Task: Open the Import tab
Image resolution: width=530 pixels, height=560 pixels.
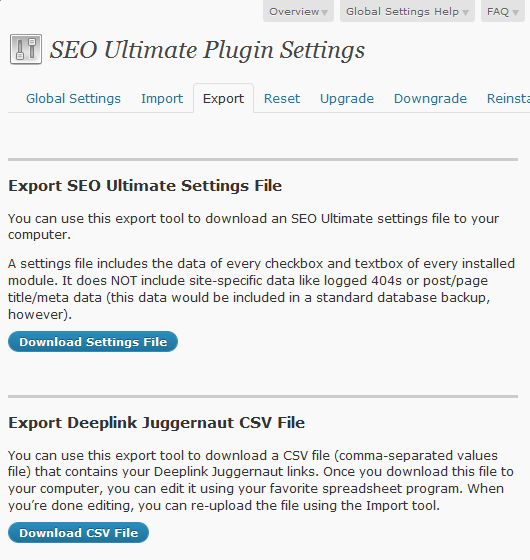Action: click(162, 99)
